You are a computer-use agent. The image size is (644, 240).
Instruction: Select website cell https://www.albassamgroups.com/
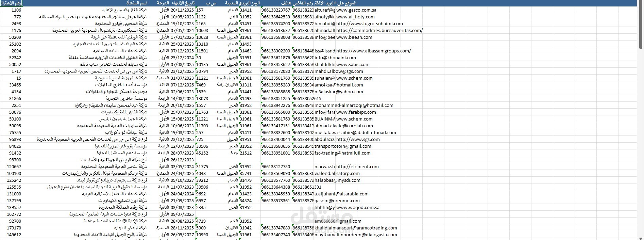(x=374, y=51)
